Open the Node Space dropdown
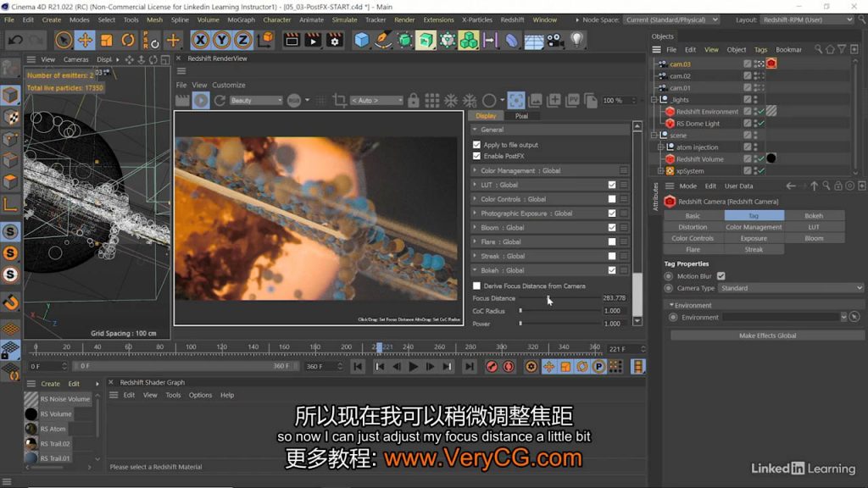 (671, 20)
